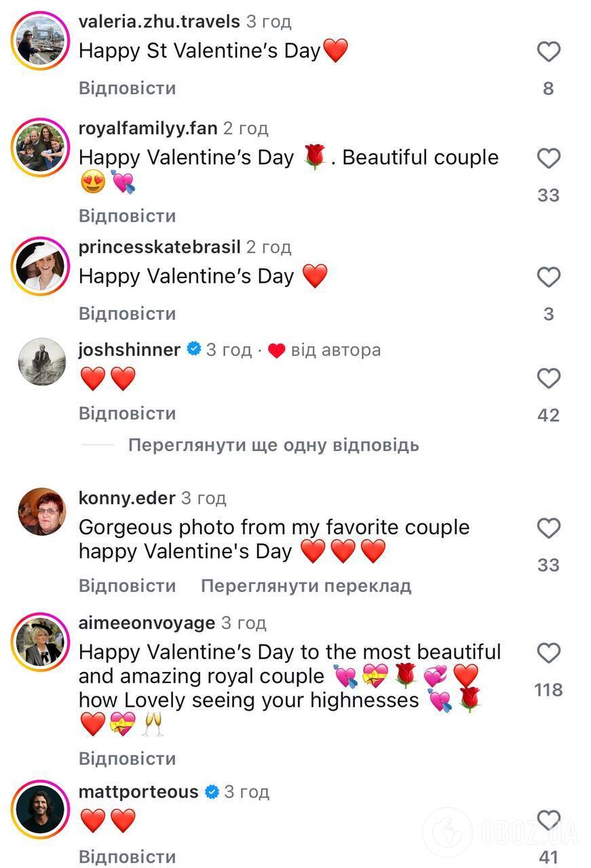Viewport: 591px width, 868px height.
Task: Click 'Переглянути переклад' under konny.eder's comment
Action: [x=306, y=585]
